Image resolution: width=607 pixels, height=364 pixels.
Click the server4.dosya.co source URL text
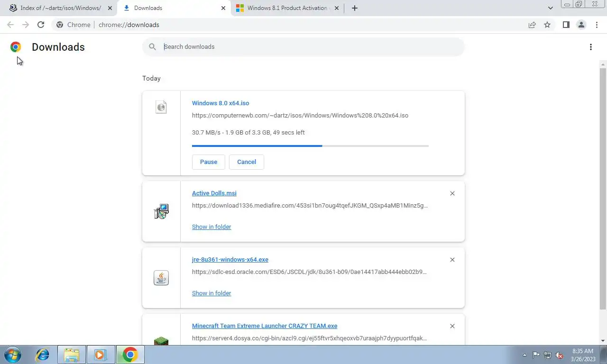[309, 338]
